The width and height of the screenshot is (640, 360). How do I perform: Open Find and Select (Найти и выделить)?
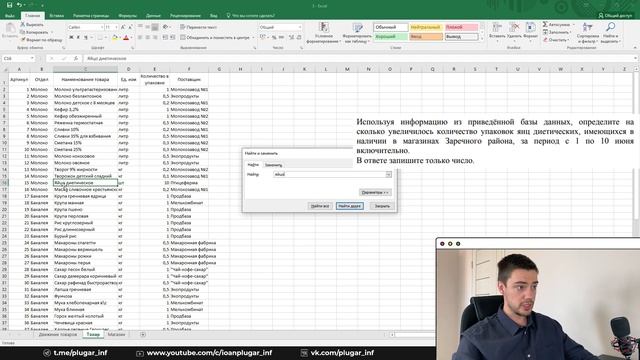pyautogui.click(x=611, y=33)
